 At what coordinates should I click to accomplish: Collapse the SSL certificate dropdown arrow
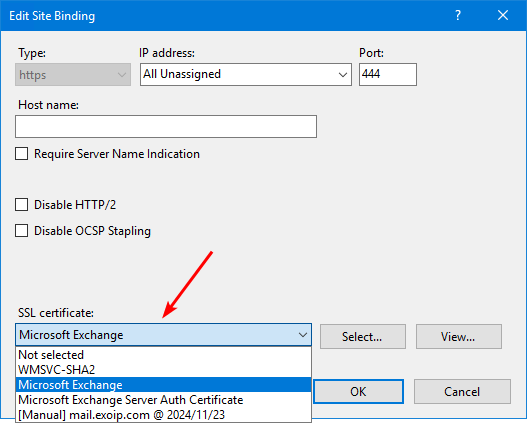(x=303, y=335)
